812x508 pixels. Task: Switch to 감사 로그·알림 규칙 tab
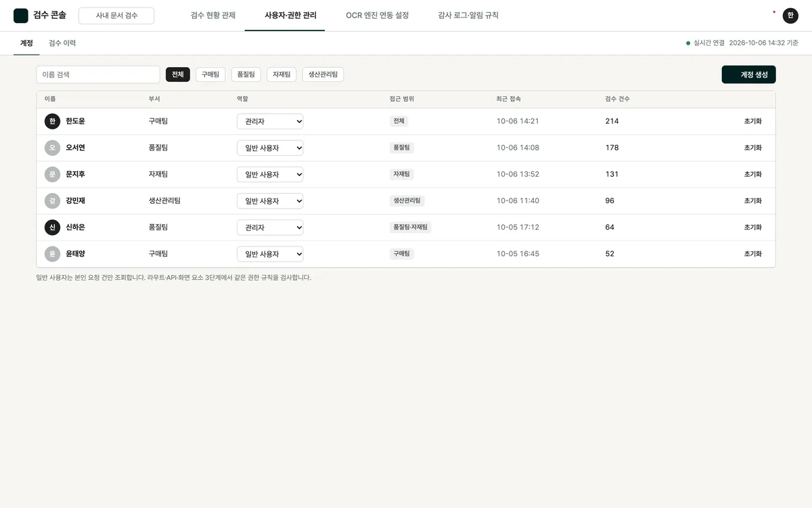coord(468,16)
